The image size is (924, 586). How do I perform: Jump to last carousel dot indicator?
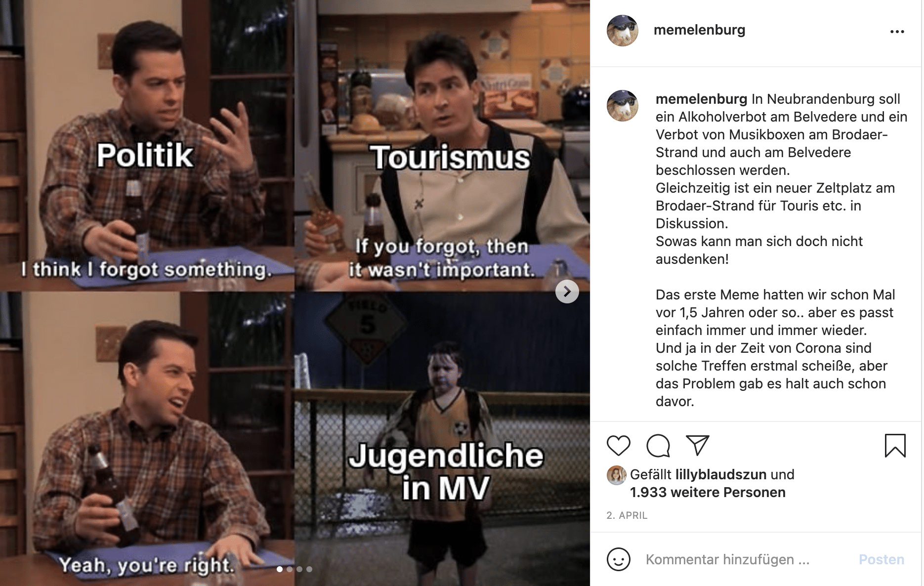point(309,569)
